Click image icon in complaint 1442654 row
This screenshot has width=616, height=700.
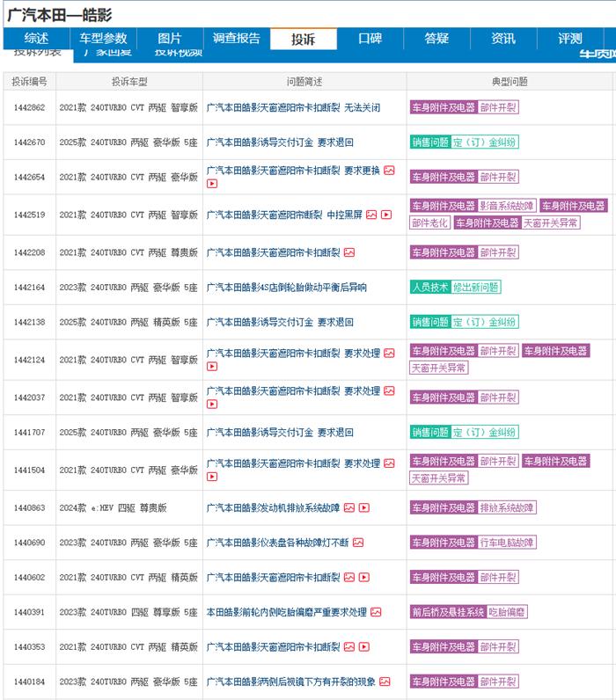click(x=389, y=171)
